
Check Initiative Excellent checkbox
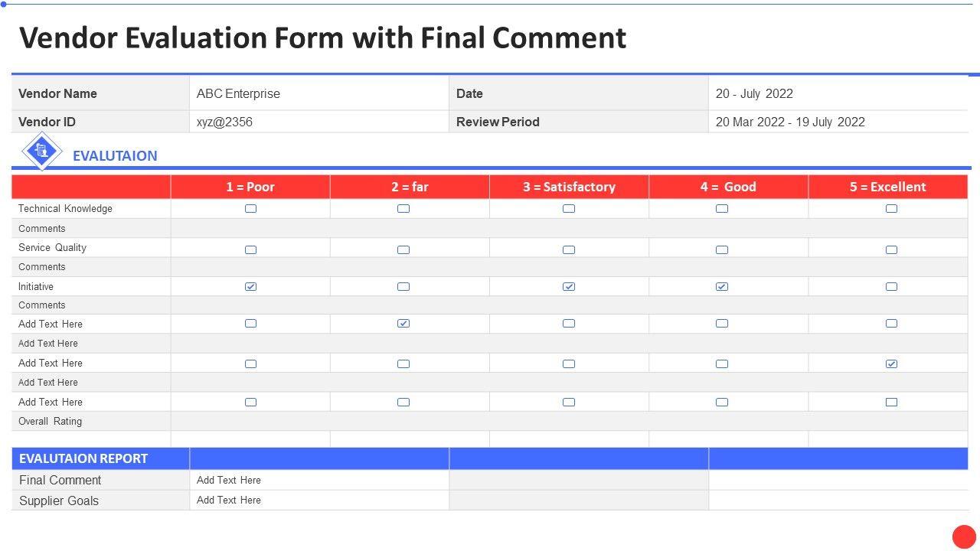click(891, 287)
